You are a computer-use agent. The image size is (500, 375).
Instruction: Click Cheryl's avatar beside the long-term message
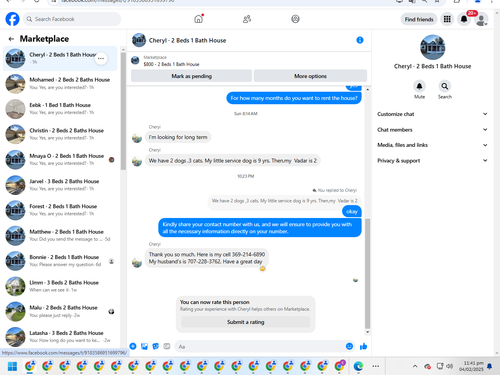[x=137, y=138]
